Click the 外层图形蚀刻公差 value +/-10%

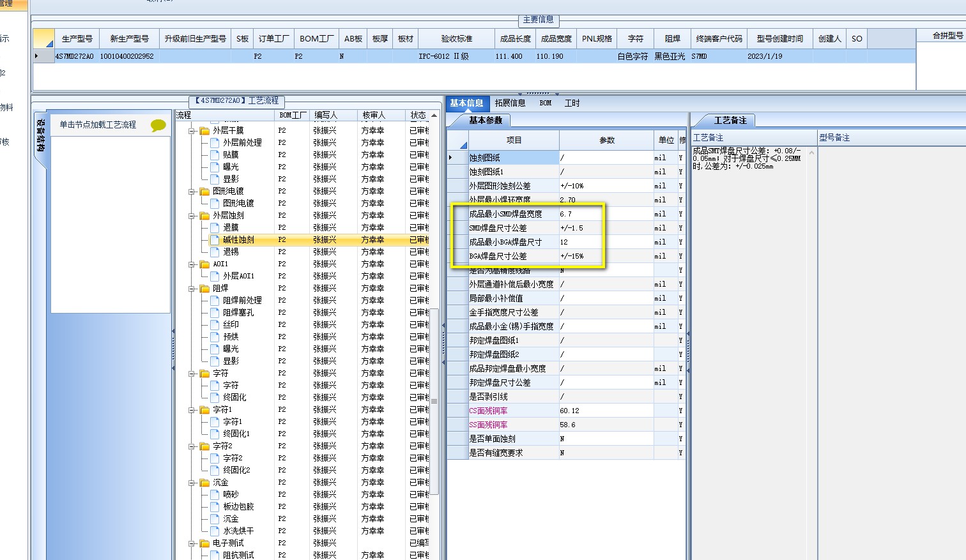pyautogui.click(x=606, y=186)
